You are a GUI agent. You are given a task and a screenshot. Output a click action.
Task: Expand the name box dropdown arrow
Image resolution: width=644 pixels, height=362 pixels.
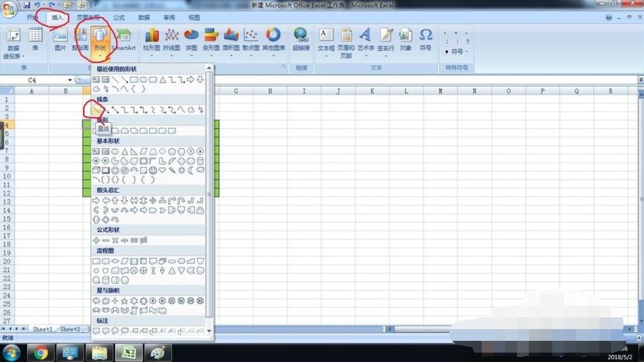71,80
